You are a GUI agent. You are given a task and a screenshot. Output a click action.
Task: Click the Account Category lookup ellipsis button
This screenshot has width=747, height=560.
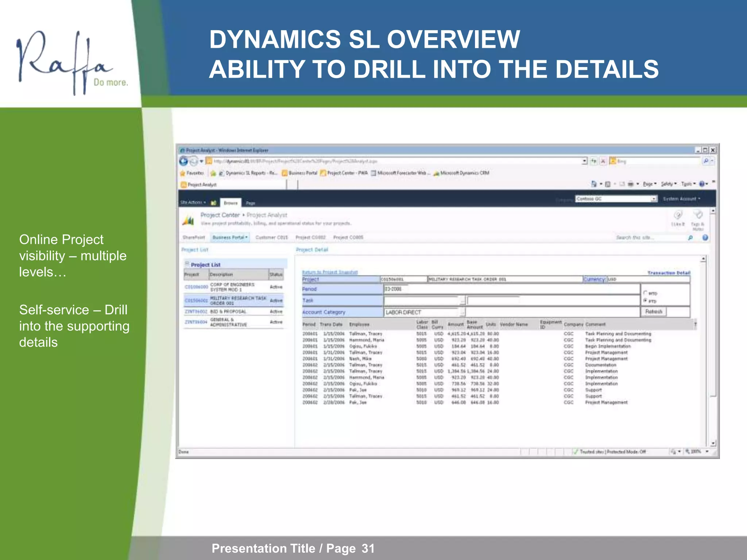[x=462, y=312]
